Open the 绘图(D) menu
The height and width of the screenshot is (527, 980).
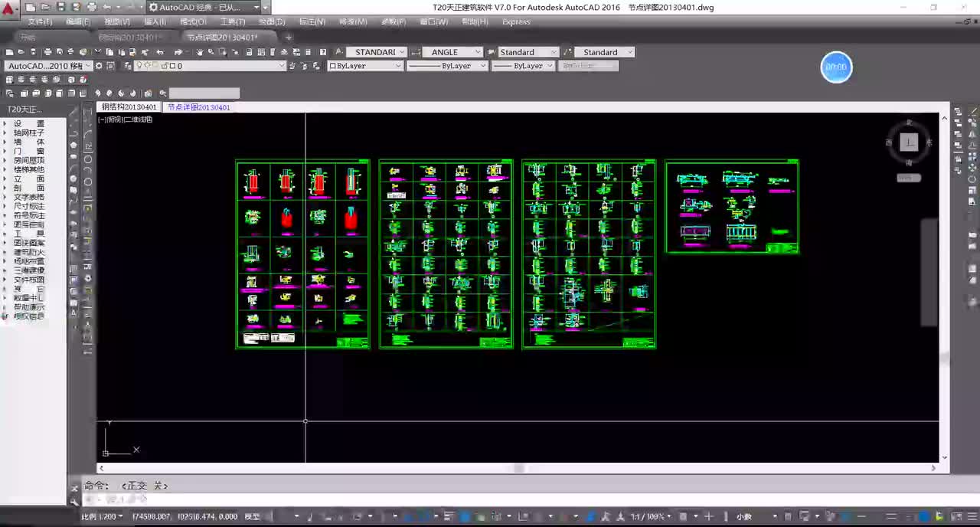[x=272, y=21]
